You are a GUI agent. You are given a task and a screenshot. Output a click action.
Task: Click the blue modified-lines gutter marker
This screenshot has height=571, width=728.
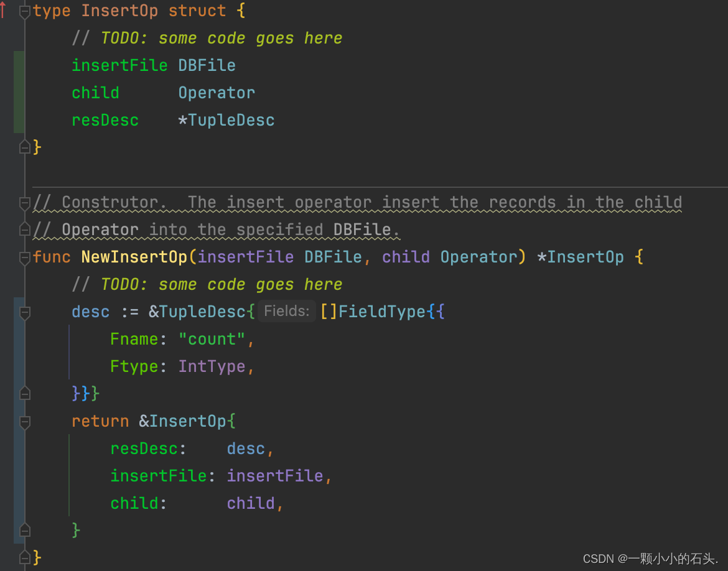click(19, 420)
